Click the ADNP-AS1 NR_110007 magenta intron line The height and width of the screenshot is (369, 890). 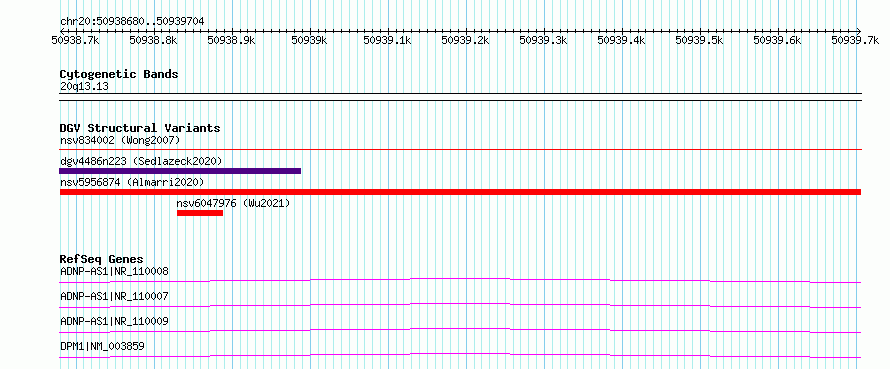point(460,305)
